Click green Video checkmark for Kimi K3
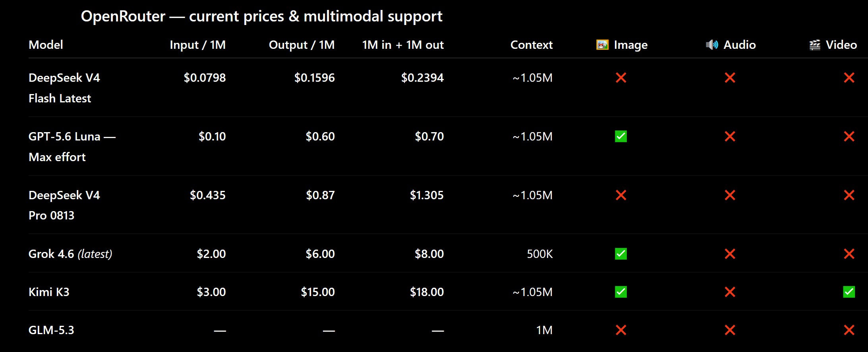The image size is (868, 352). [849, 292]
